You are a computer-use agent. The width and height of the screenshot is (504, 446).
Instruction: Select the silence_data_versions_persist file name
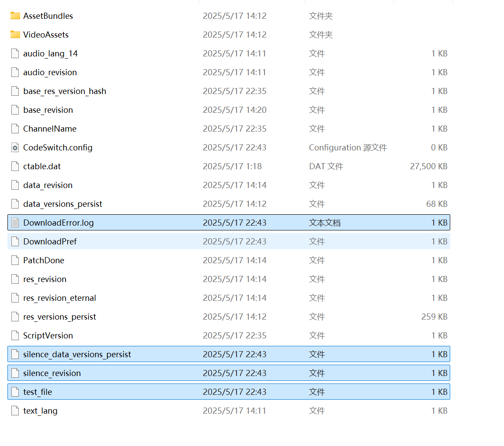point(77,354)
